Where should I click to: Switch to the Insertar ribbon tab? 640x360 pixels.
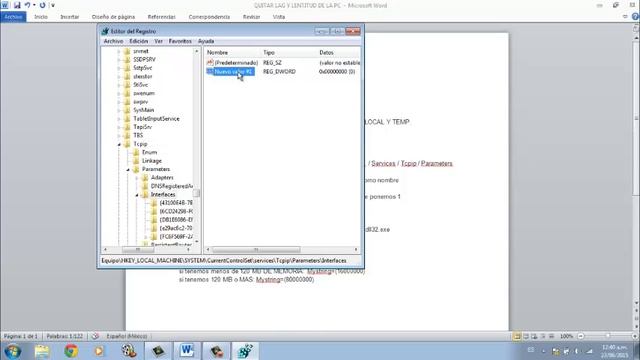(x=70, y=17)
